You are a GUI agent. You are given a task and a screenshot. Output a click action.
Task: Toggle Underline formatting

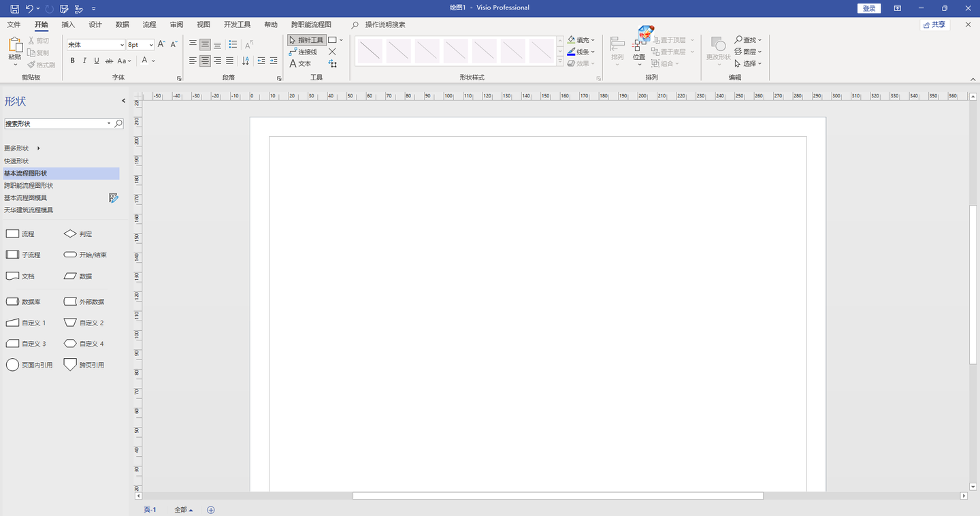tap(97, 61)
